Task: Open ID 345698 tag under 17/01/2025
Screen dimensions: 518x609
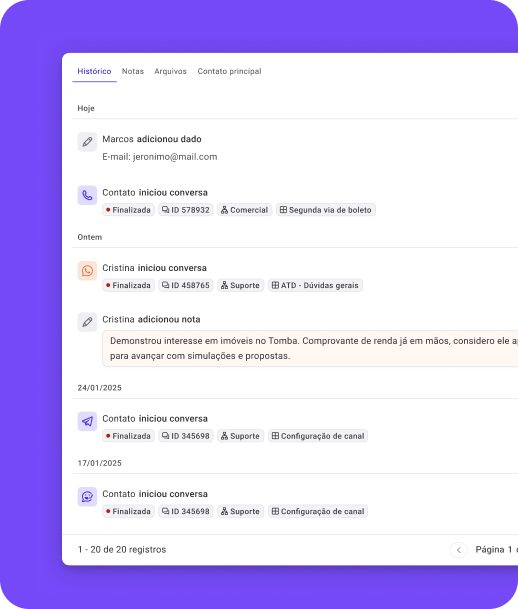Action: pyautogui.click(x=186, y=511)
